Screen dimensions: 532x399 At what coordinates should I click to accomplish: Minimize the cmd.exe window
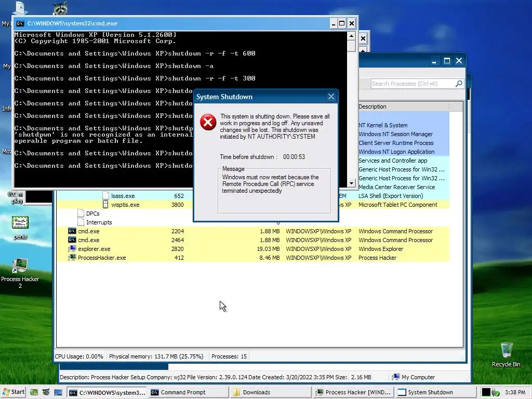[x=333, y=23]
